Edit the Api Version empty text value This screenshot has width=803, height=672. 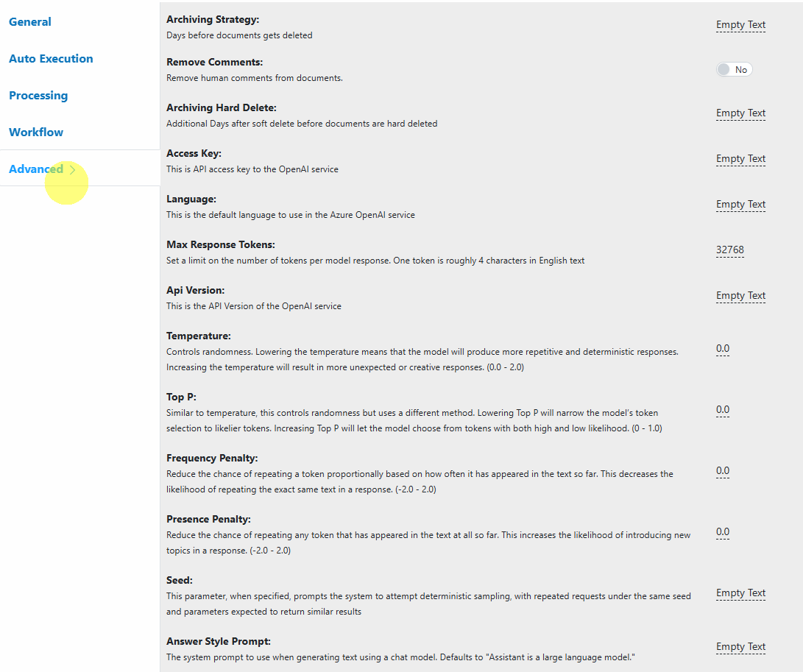pos(740,296)
